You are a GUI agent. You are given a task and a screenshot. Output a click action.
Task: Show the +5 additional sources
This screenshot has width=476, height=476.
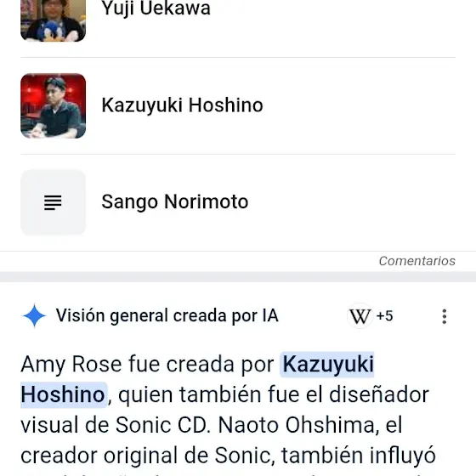384,316
